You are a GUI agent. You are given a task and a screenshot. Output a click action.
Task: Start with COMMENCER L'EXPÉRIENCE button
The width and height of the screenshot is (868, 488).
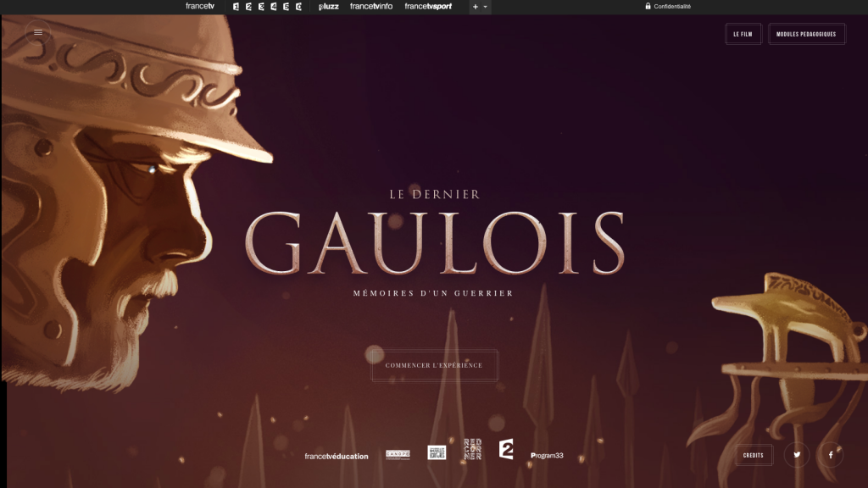(x=434, y=365)
